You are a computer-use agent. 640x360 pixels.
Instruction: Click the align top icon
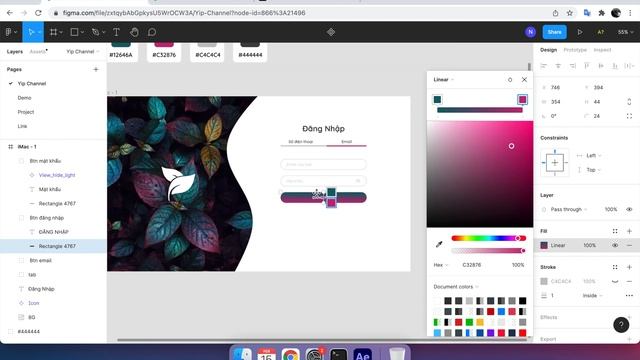point(587,66)
